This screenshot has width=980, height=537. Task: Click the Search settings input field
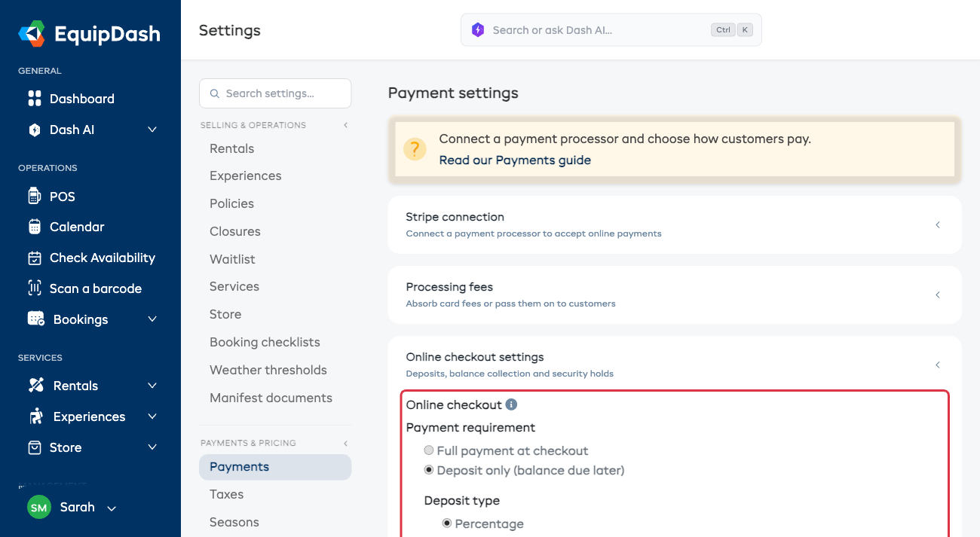[x=275, y=93]
